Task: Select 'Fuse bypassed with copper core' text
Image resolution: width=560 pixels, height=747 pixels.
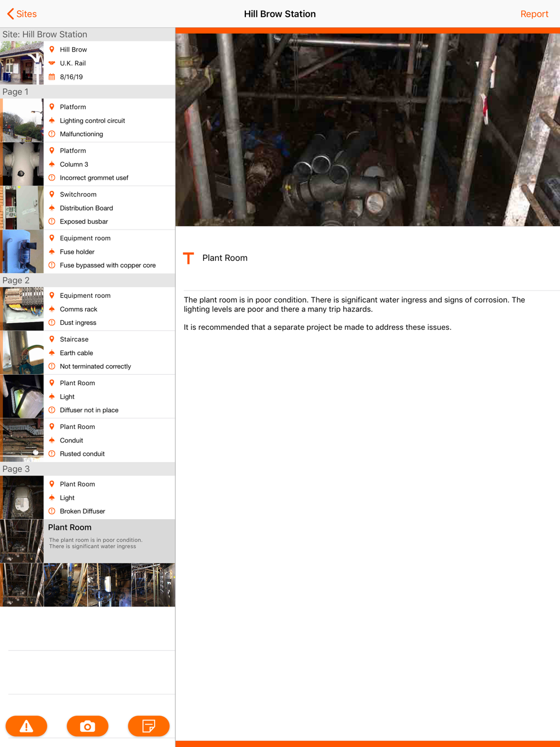Action: tap(108, 265)
